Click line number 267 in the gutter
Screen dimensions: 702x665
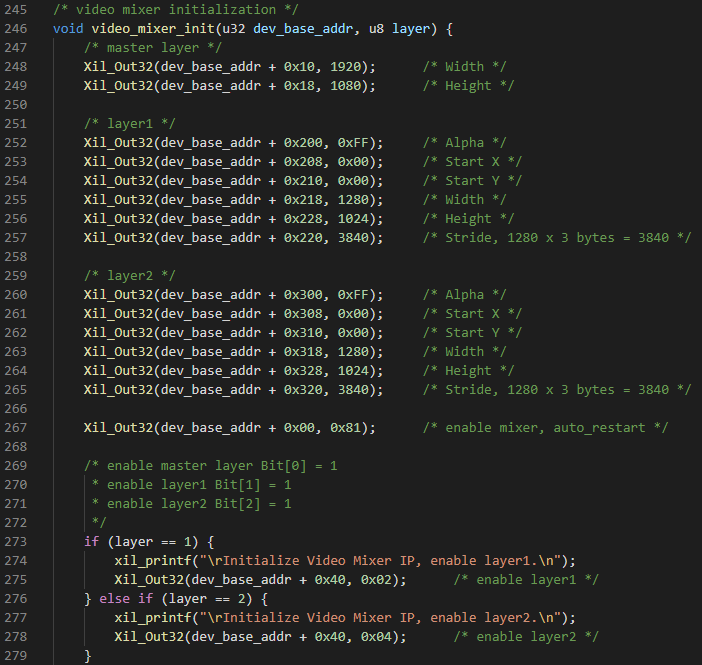[x=16, y=428]
